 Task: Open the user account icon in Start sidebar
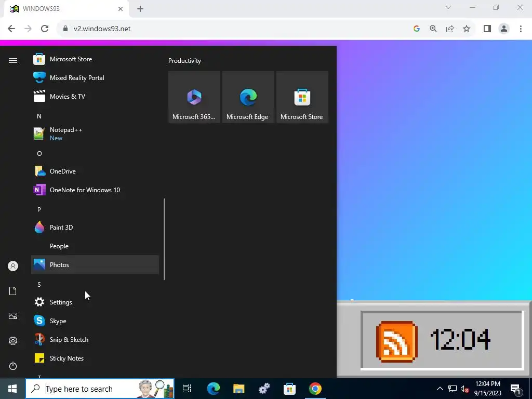coord(13,266)
